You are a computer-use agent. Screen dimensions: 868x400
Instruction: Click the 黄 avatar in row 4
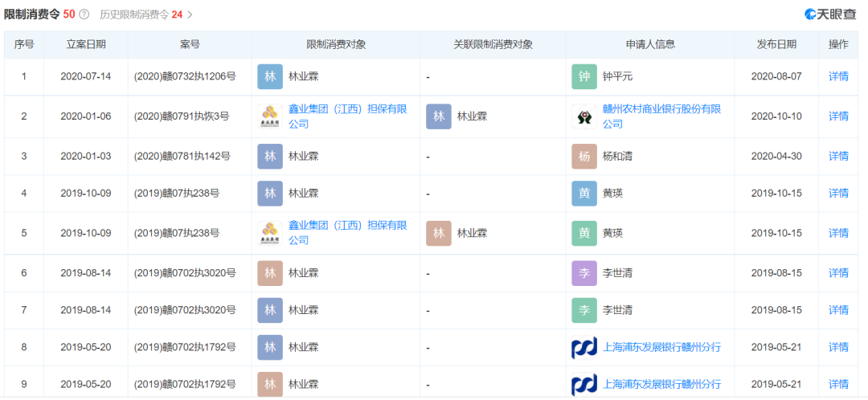(584, 193)
